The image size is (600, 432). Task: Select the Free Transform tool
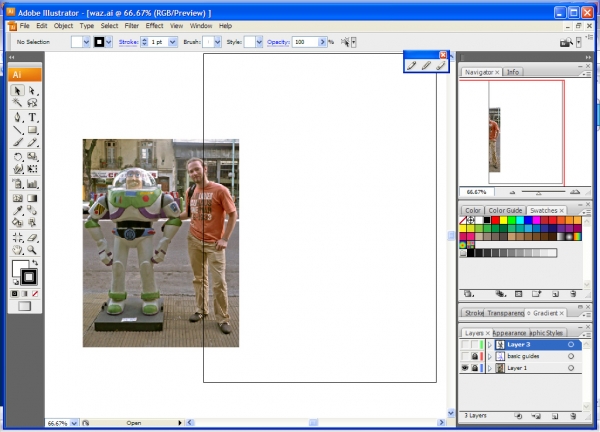click(x=32, y=169)
